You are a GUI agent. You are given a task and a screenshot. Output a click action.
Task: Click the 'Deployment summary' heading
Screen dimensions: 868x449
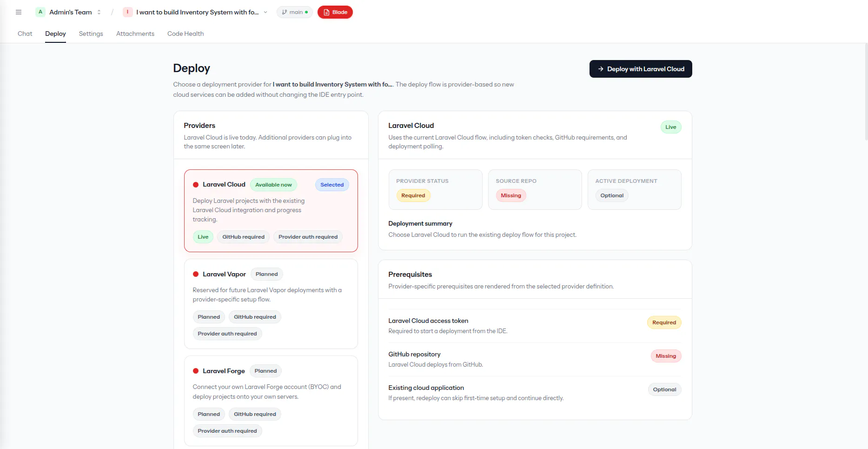420,223
